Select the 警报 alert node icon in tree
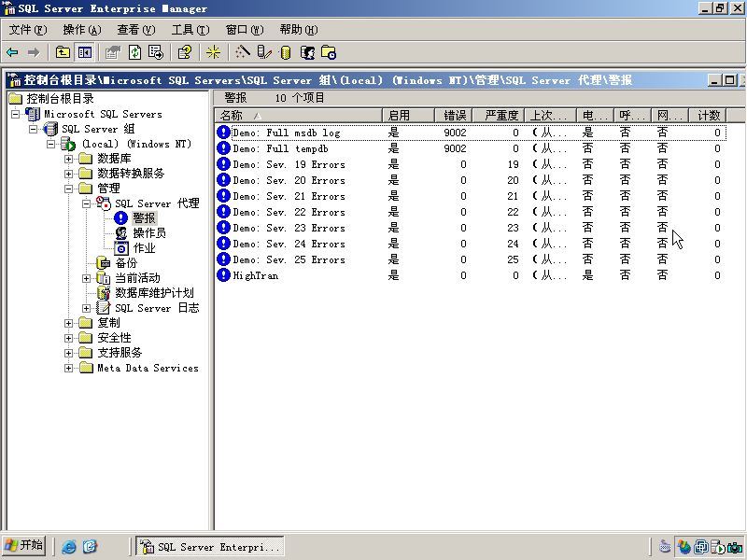Screen dimensions: 747x560 [x=121, y=218]
